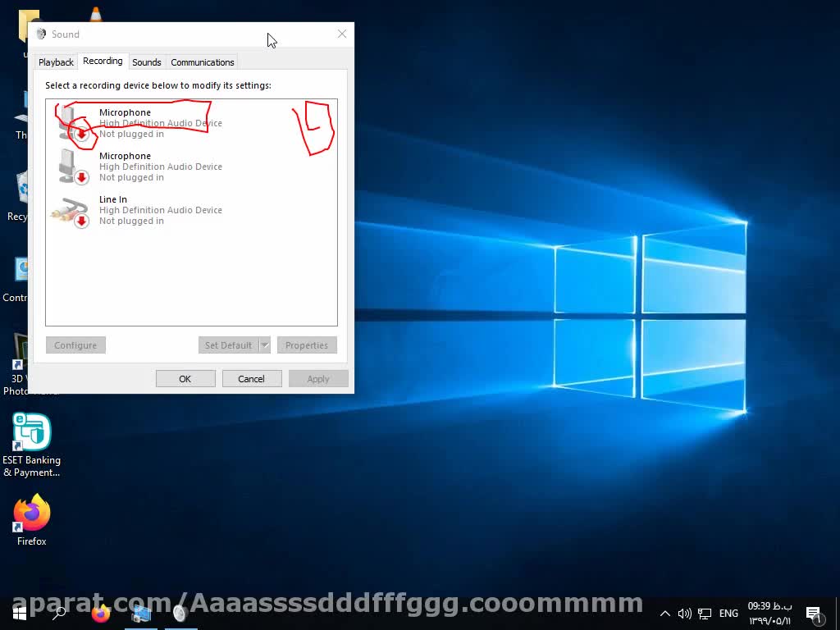840x630 pixels.
Task: Select the second Microphone device icon
Action: pyautogui.click(x=71, y=167)
